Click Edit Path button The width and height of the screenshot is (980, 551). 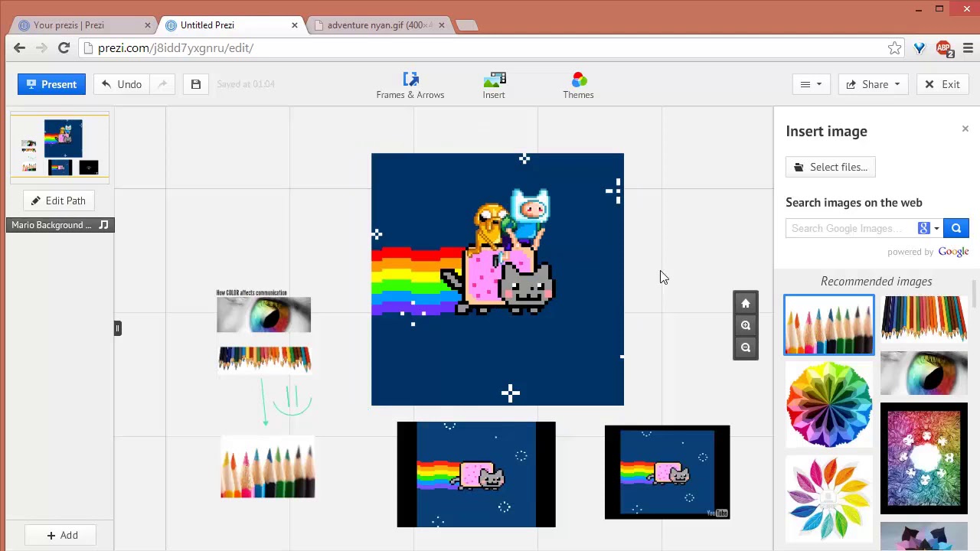coord(58,201)
